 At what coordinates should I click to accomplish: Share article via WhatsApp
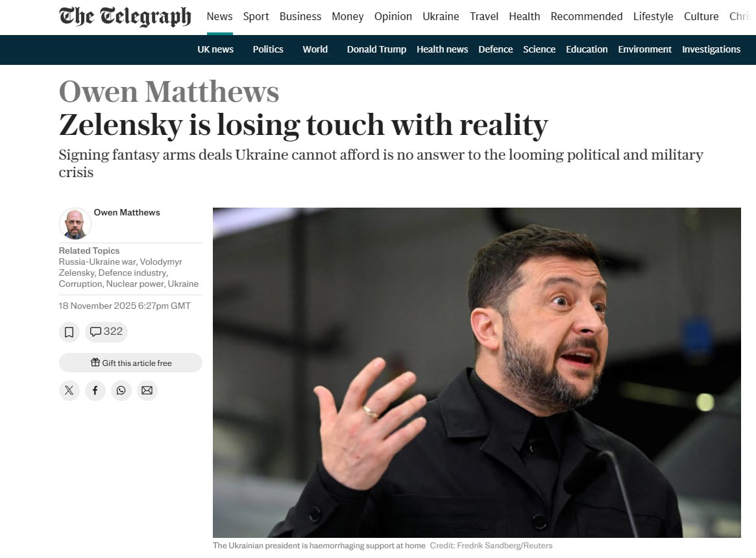pyautogui.click(x=121, y=390)
